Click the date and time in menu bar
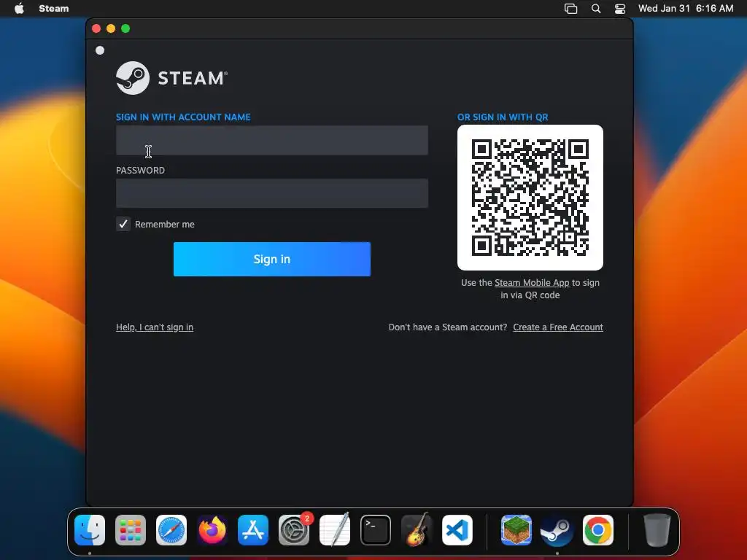Screen dimensions: 747x560 pos(686,8)
